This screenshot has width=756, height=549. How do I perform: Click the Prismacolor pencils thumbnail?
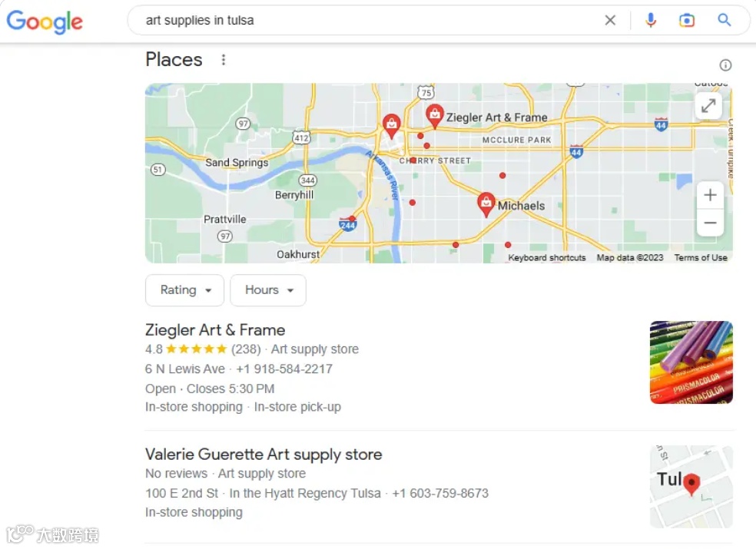pyautogui.click(x=691, y=362)
